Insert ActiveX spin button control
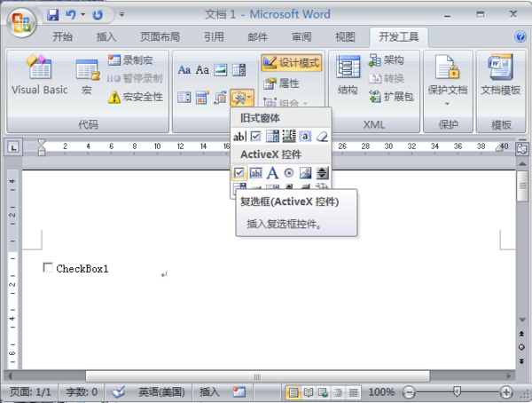Screen dimensions: 532x403 (322, 173)
